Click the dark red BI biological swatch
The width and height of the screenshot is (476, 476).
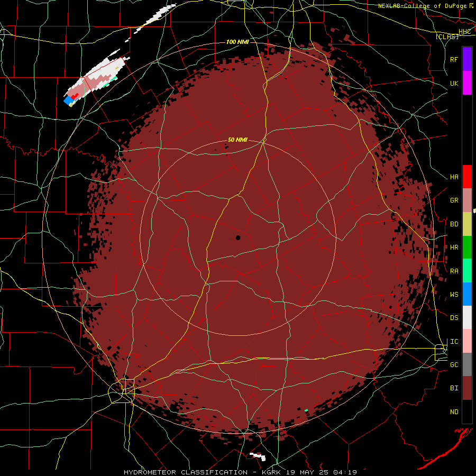coord(467,388)
